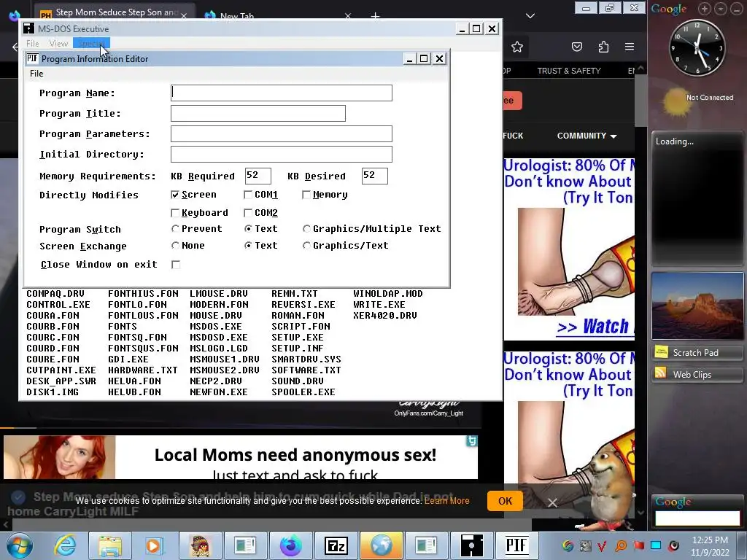Select Graphics/Multiple Text for Program Switch
Screen dimensions: 747x560
[307, 229]
